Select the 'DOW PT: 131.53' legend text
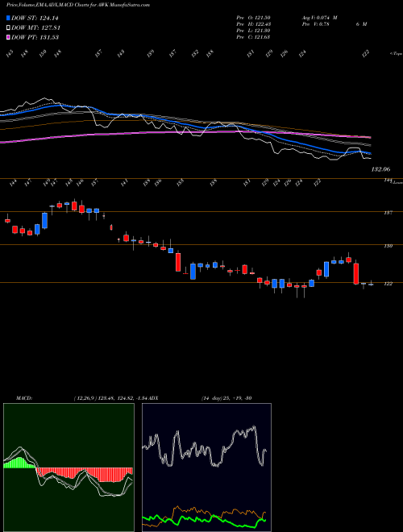The image size is (403, 532). coord(35,37)
